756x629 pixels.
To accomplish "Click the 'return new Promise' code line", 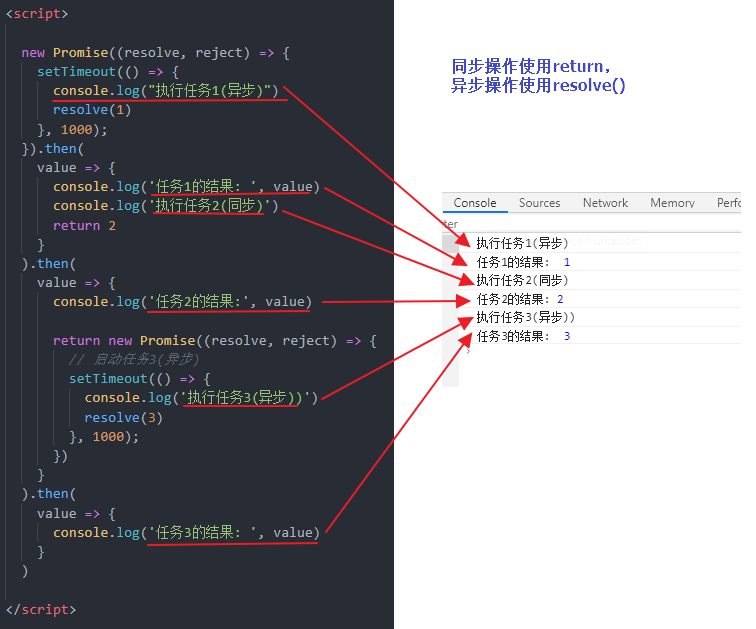I will coord(215,341).
